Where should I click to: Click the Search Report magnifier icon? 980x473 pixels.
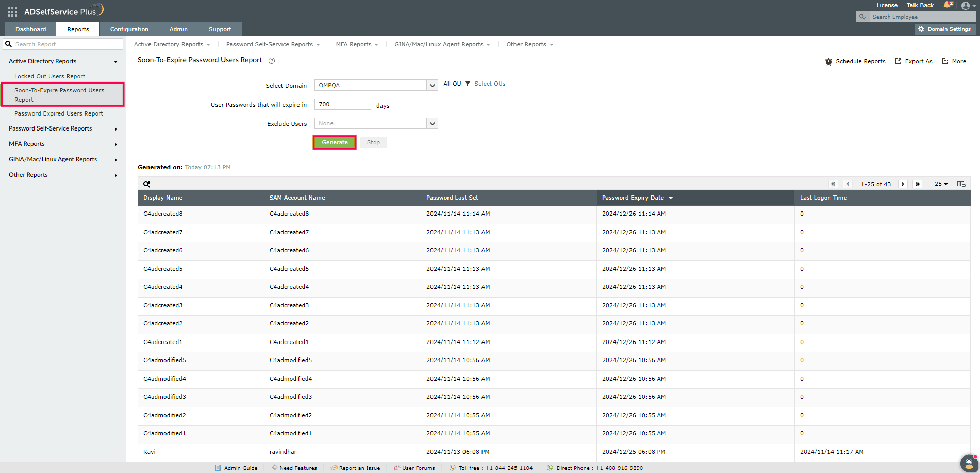pos(9,44)
